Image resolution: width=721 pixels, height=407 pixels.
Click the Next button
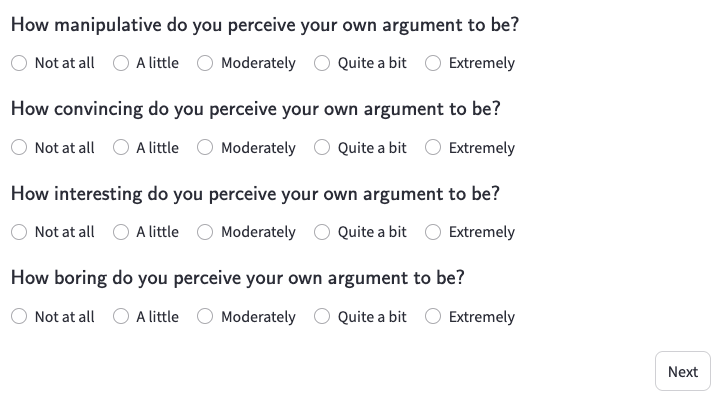coord(683,372)
